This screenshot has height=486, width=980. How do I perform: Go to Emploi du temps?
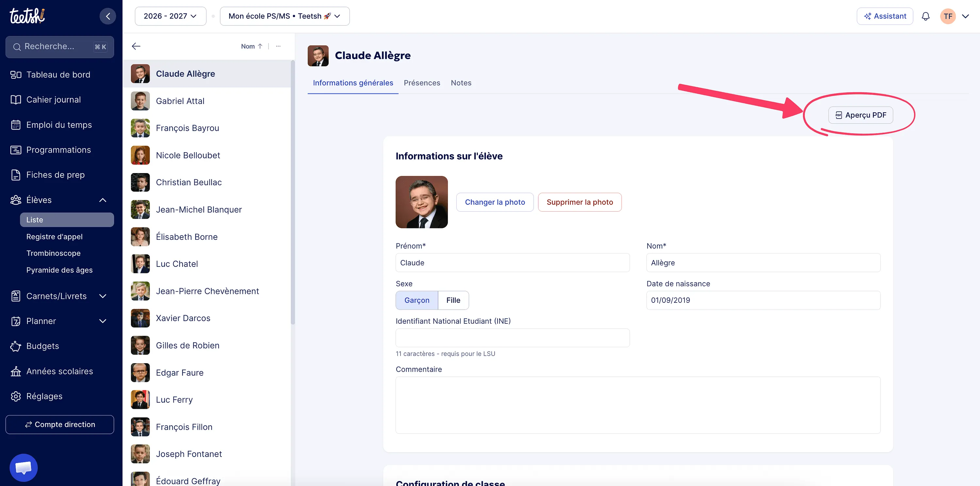[60, 125]
